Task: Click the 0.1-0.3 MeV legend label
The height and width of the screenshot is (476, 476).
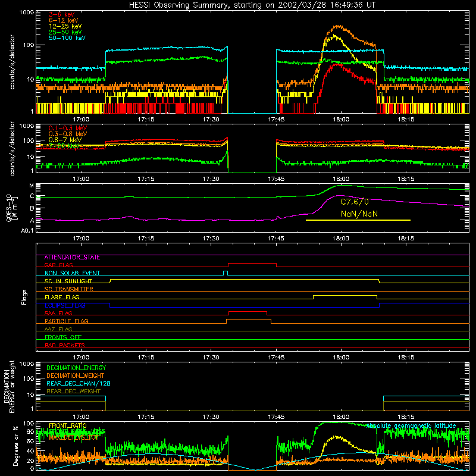Action: coord(68,128)
